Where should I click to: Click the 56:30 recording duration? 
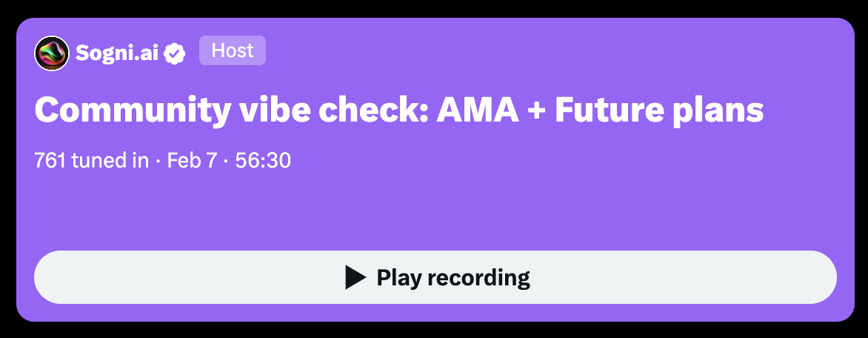(x=263, y=160)
